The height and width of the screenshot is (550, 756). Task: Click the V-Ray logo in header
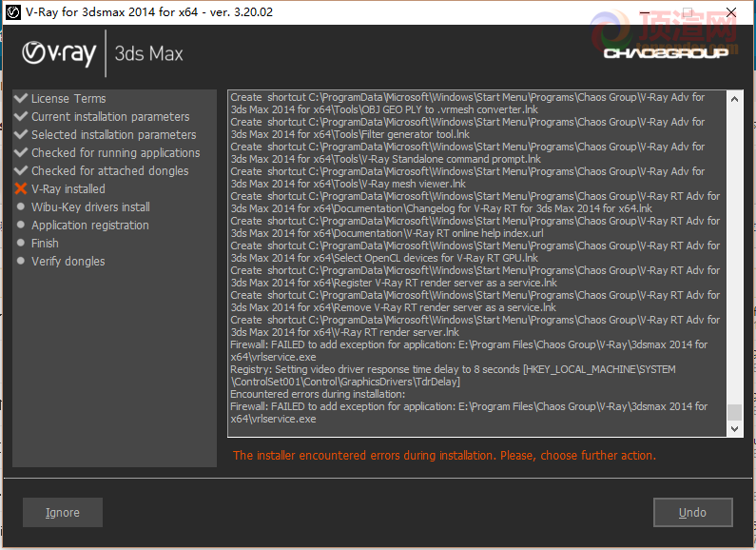(59, 53)
